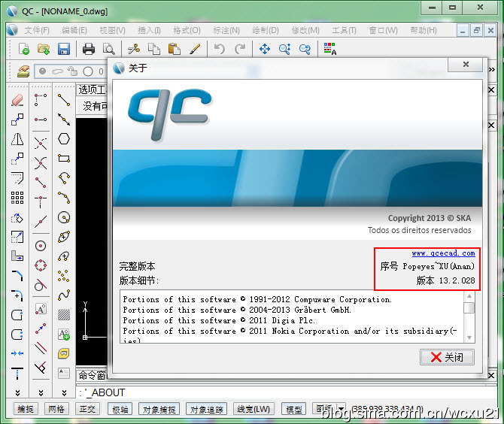This screenshot has width=504, height=424.
Task: Close the About dialog with X
Action: tap(466, 65)
